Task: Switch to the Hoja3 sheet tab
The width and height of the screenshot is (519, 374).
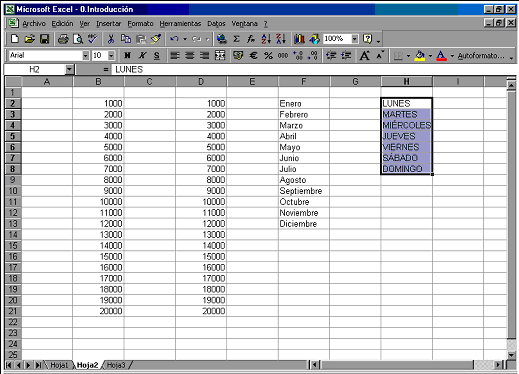Action: point(116,365)
